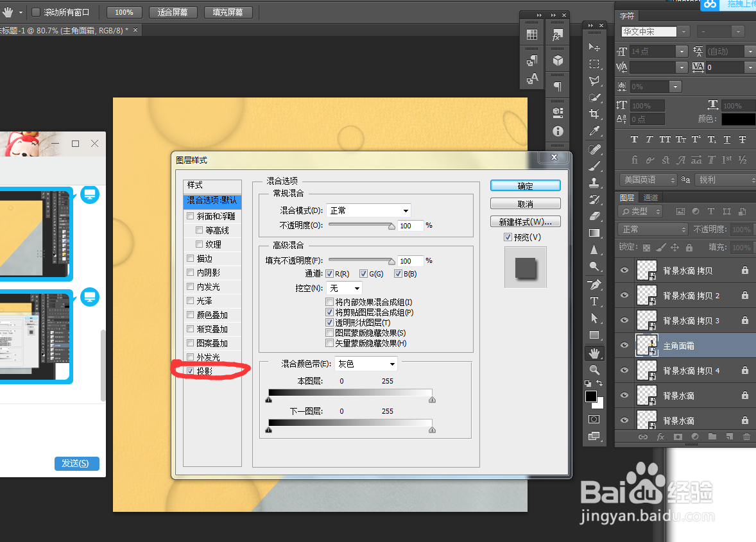This screenshot has width=756, height=542.
Task: Select the Gradient tool
Action: (x=594, y=233)
